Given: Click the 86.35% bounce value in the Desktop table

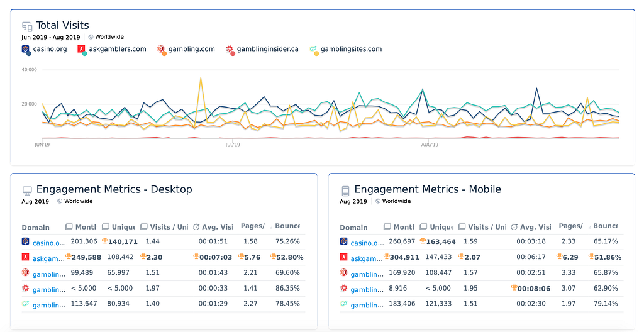Looking at the screenshot, I should (287, 288).
